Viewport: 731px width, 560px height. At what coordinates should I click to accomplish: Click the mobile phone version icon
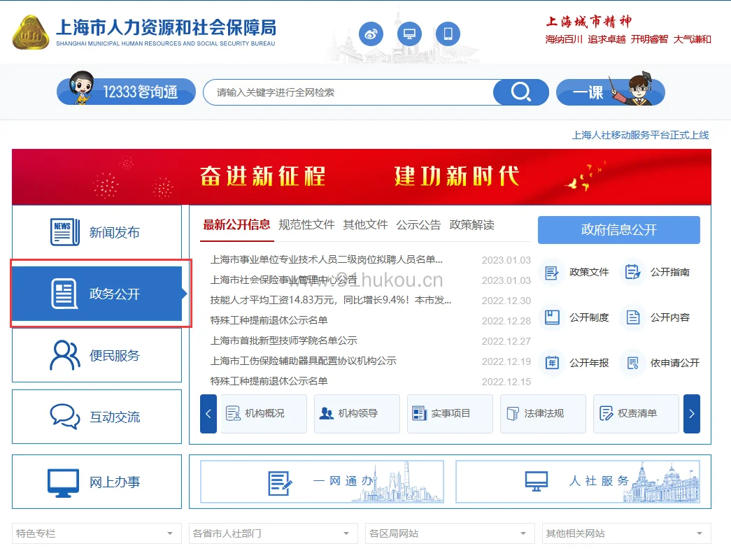448,34
